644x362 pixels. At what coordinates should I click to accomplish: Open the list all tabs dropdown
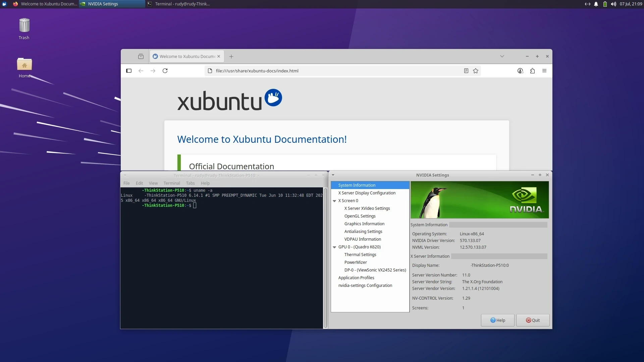(x=502, y=56)
